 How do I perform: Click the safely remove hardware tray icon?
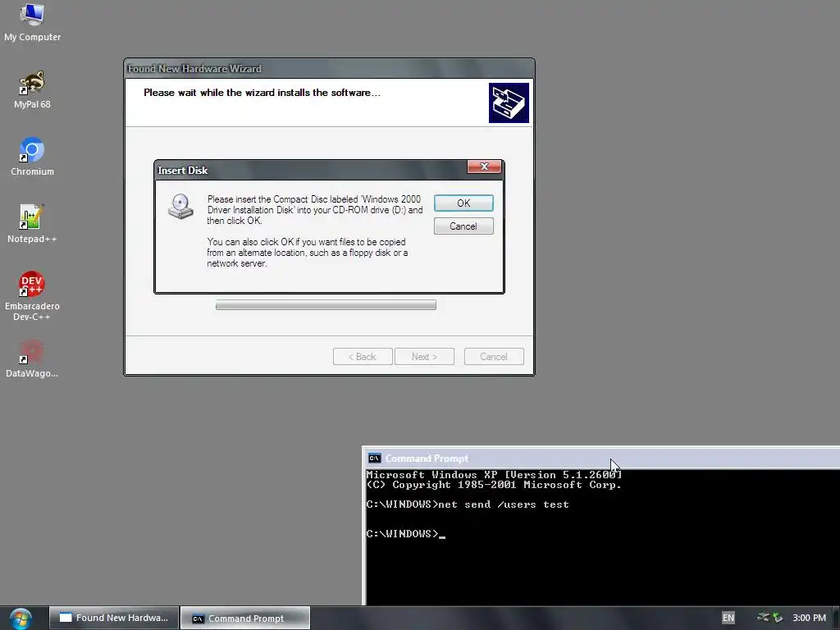click(x=778, y=618)
